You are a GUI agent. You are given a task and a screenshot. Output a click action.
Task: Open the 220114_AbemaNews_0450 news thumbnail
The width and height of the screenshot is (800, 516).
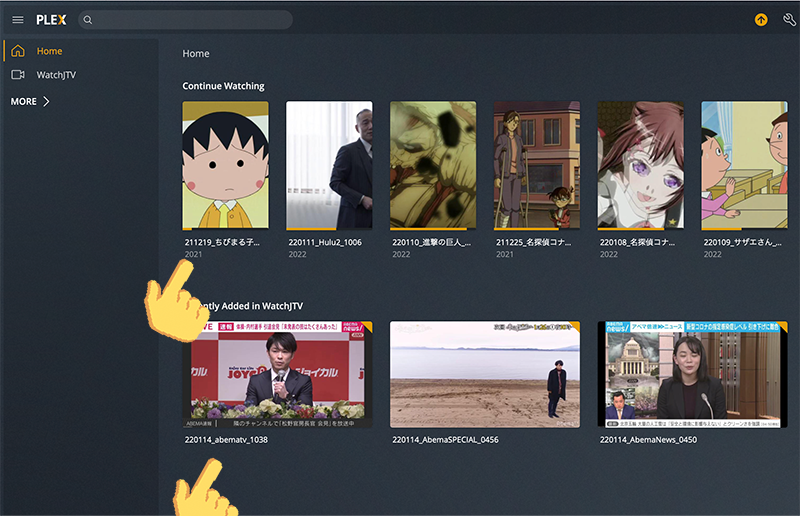pos(691,375)
